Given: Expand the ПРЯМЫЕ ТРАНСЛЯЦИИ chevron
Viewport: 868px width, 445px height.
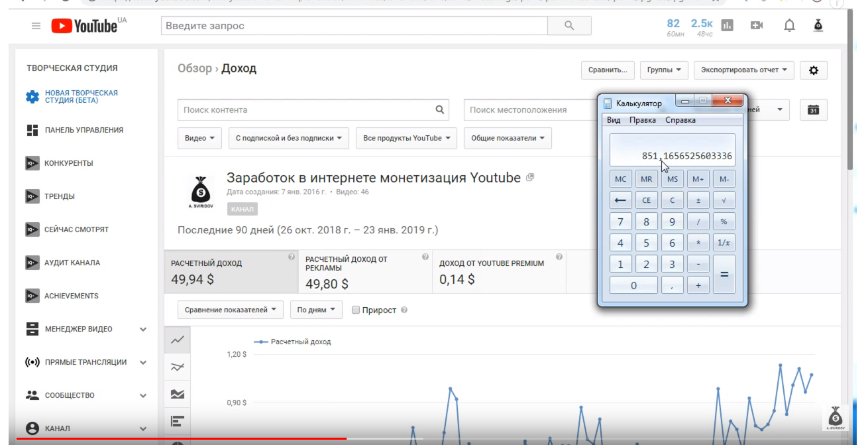Looking at the screenshot, I should (143, 362).
